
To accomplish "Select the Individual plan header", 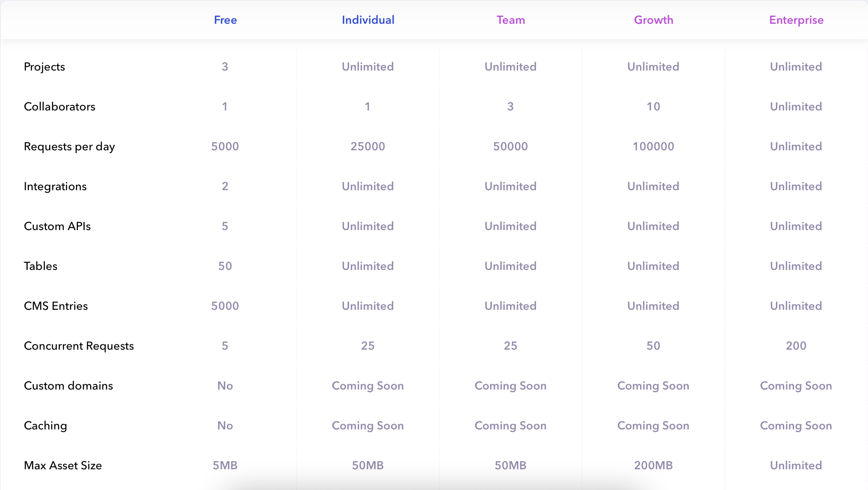I will 368,20.
